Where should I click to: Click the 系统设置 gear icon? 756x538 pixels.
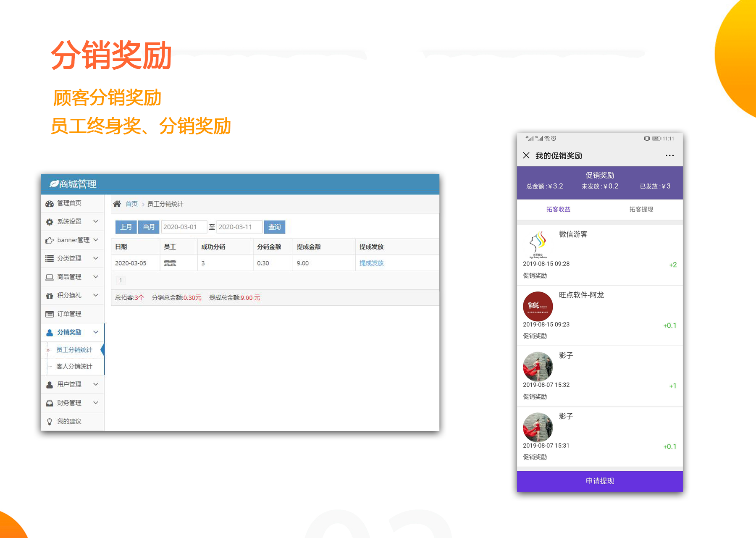(x=50, y=222)
